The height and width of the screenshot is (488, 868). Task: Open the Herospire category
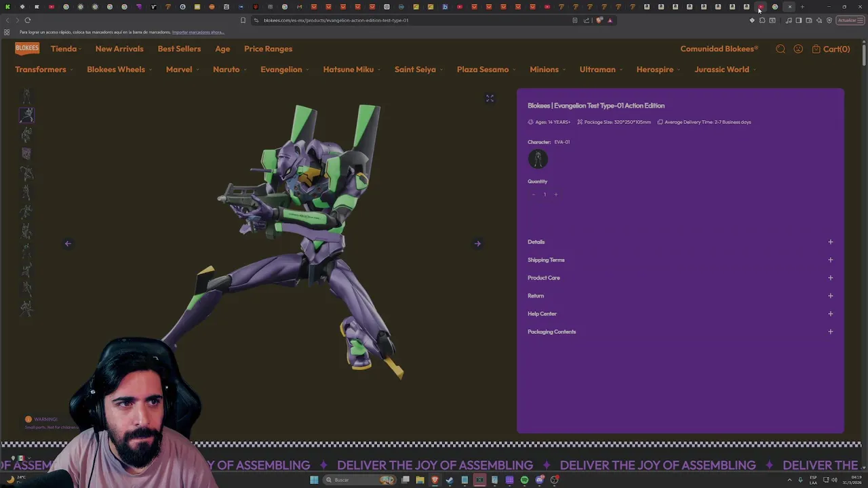(658, 69)
